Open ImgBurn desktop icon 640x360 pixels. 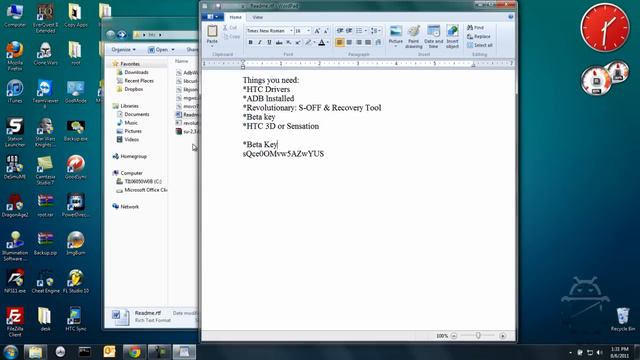[x=76, y=243]
